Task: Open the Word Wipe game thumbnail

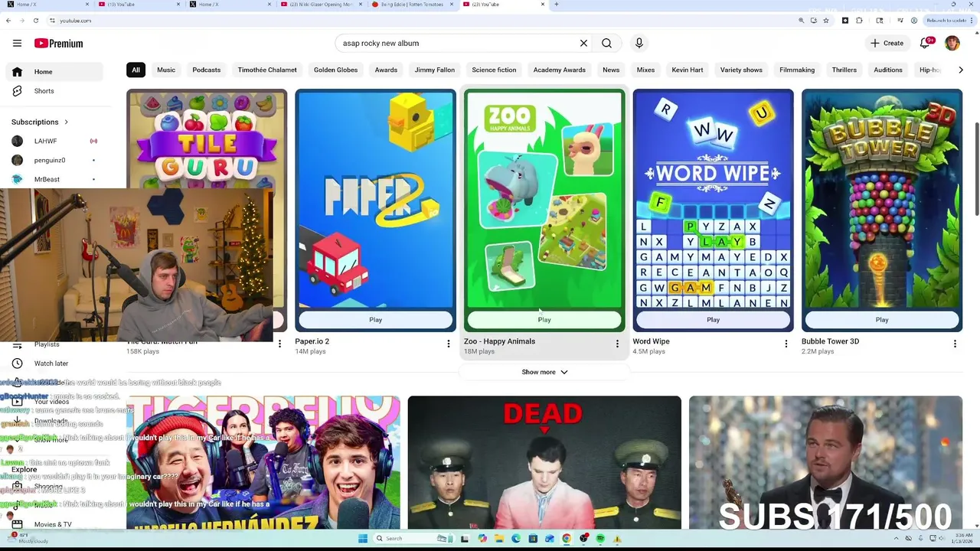Action: pyautogui.click(x=713, y=200)
